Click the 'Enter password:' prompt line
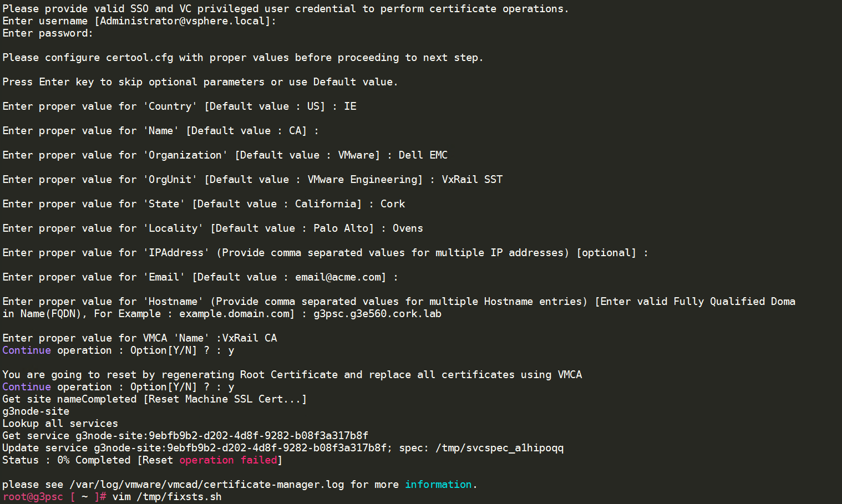Viewport: 842px width, 504px height. click(x=48, y=33)
